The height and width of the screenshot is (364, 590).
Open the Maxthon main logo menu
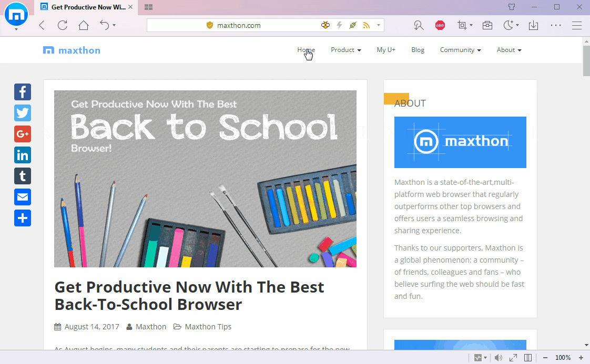tap(16, 15)
